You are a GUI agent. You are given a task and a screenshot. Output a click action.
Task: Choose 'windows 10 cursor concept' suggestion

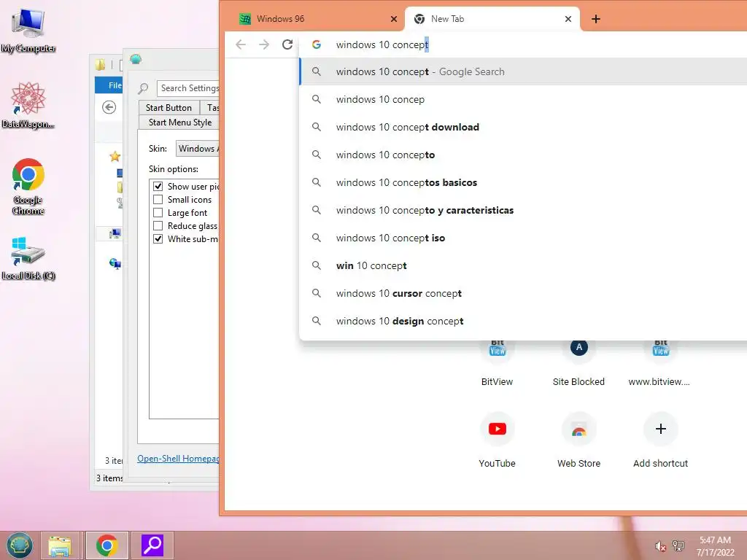pyautogui.click(x=522, y=293)
